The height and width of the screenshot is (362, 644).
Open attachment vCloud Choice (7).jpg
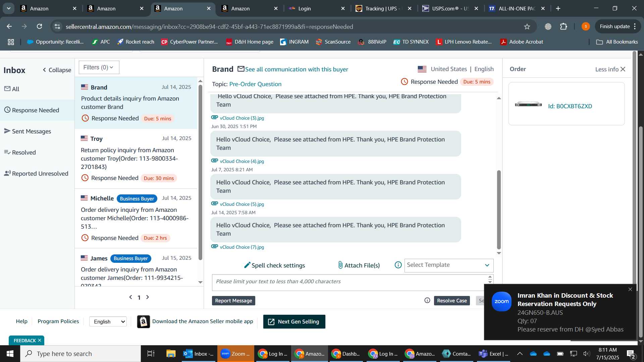[x=242, y=247]
